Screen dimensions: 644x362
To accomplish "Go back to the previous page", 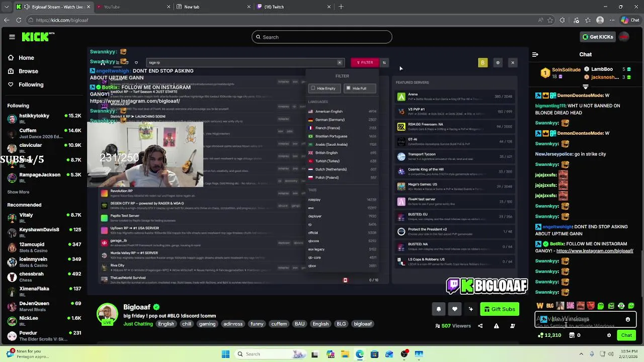I will 7,20.
